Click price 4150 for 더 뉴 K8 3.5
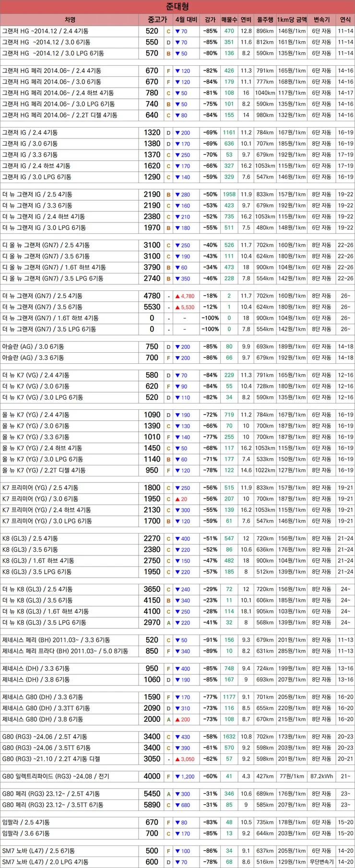This screenshot has width=355, height=868. click(152, 600)
